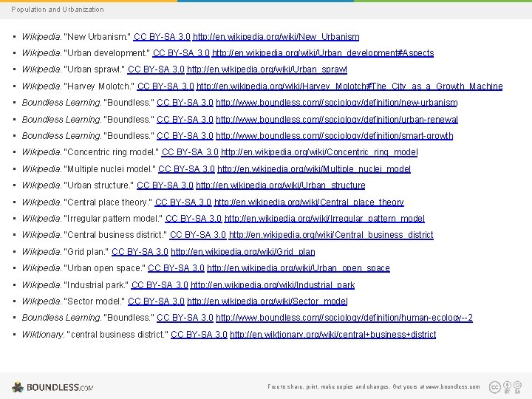The height and width of the screenshot is (399, 532).
Task: Open the Concentric_ring_model URL
Action: 319,152
